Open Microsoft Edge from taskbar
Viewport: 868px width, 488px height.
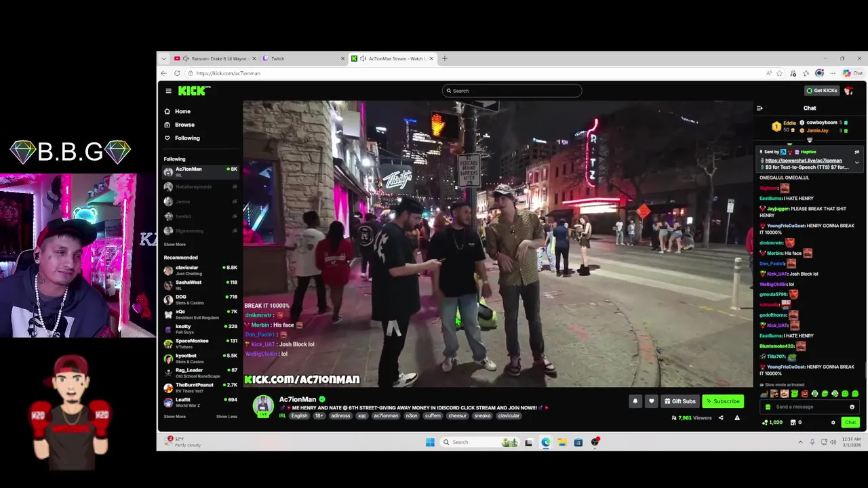pos(546,443)
